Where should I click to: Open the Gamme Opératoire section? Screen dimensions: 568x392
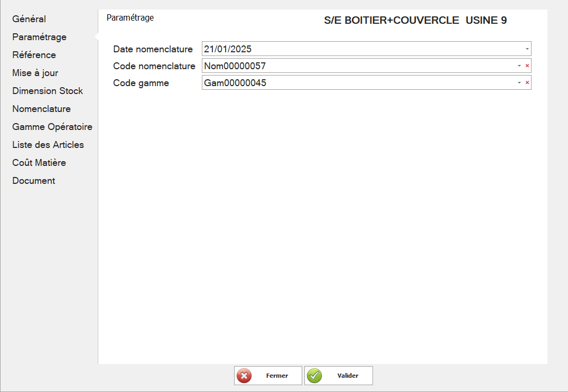tap(52, 127)
